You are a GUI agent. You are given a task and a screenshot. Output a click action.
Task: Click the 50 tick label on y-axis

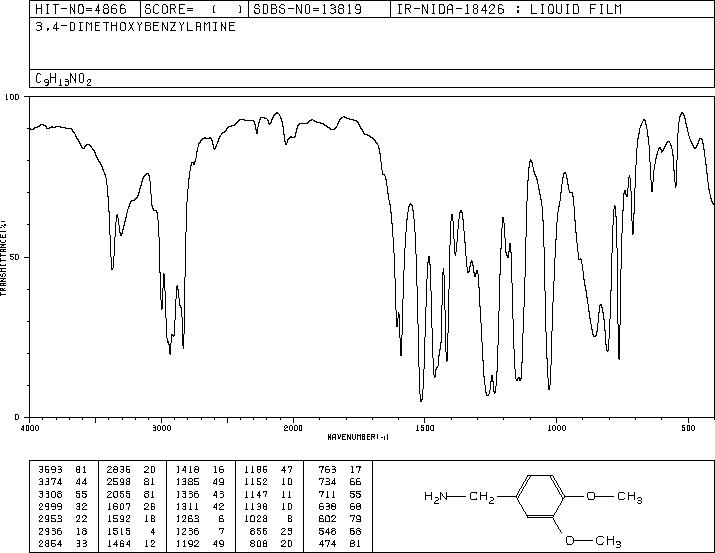pyautogui.click(x=15, y=257)
